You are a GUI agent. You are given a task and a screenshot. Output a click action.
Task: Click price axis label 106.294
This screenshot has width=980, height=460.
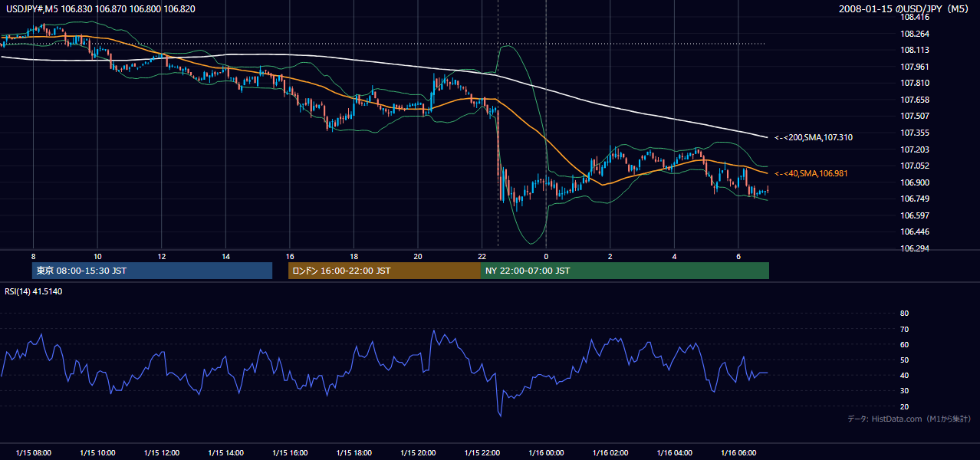[x=915, y=248]
